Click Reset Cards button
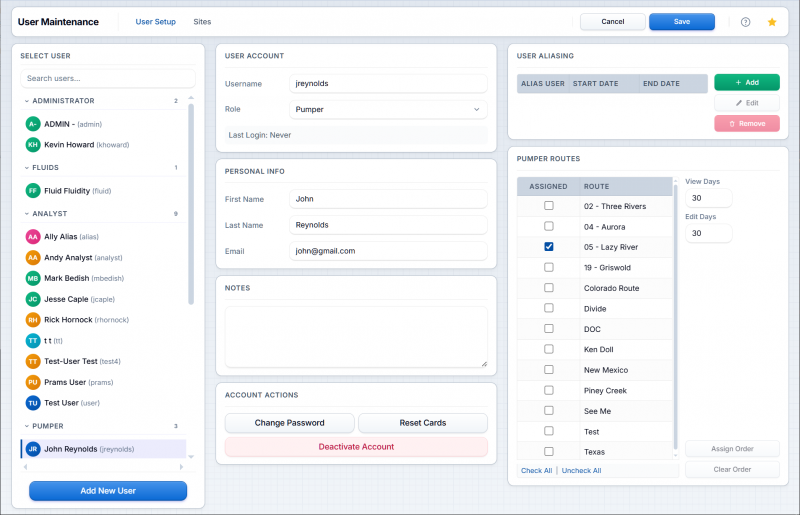The image size is (800, 515). point(422,423)
